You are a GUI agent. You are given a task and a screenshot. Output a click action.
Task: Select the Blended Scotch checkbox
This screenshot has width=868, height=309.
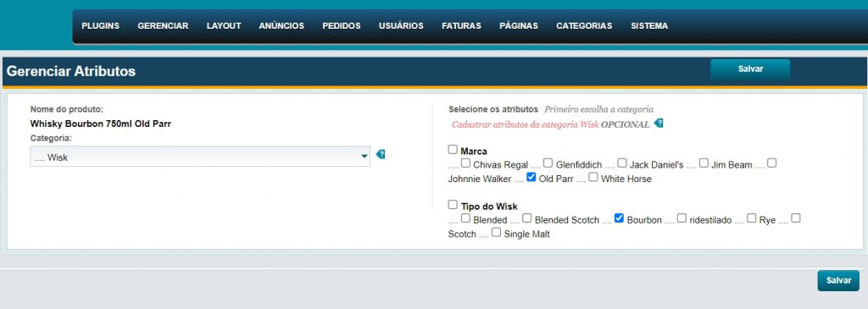tap(527, 218)
